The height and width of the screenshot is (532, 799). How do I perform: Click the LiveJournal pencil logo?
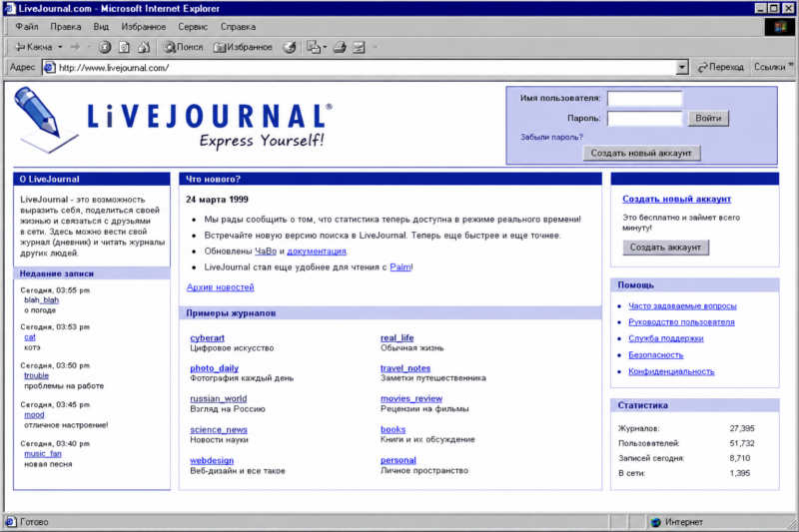45,120
